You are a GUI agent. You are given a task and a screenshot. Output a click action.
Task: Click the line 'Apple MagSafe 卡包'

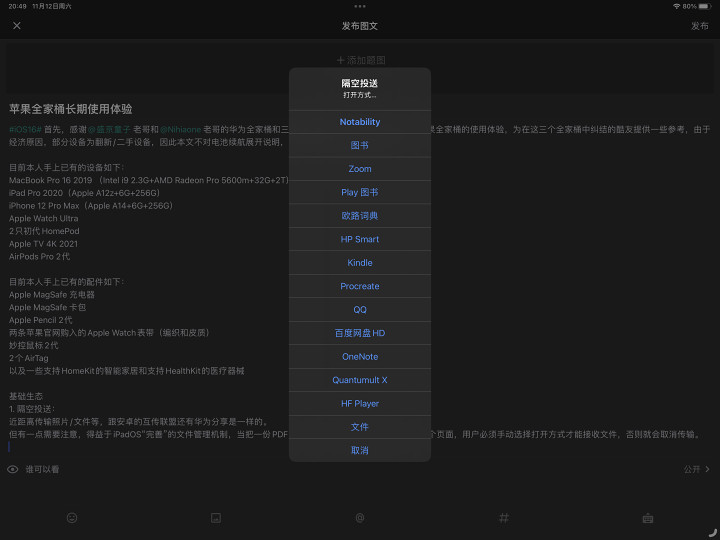47,307
